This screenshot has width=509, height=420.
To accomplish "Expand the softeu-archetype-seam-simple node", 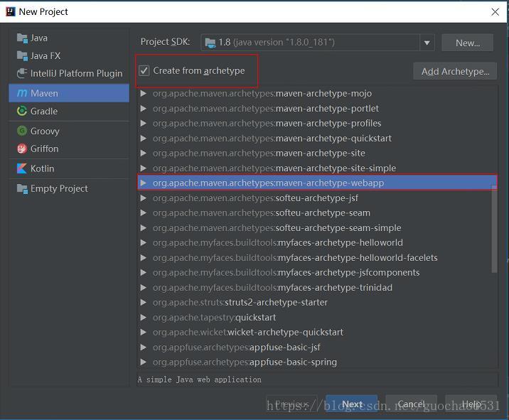I will pos(143,228).
